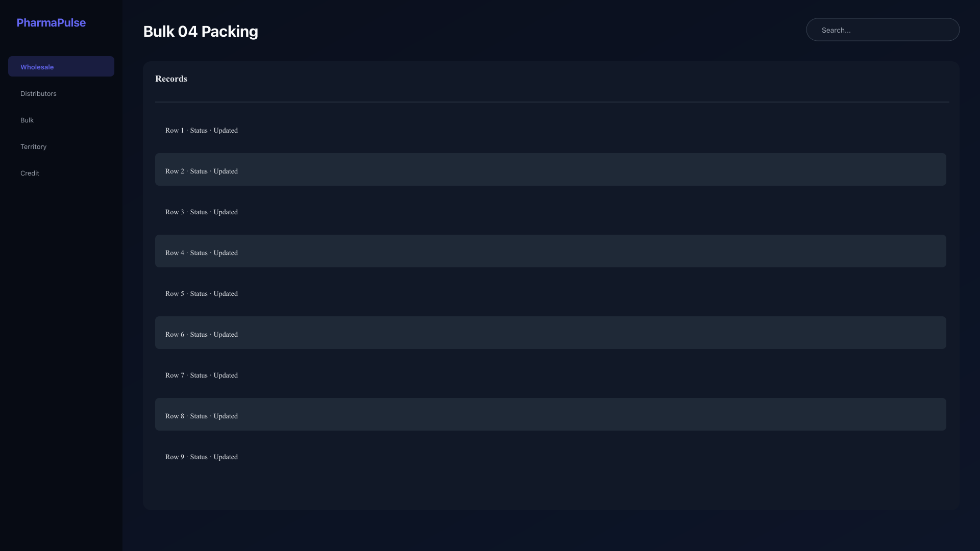
Task: Open the PharmaPulse logo link
Action: coord(51,22)
